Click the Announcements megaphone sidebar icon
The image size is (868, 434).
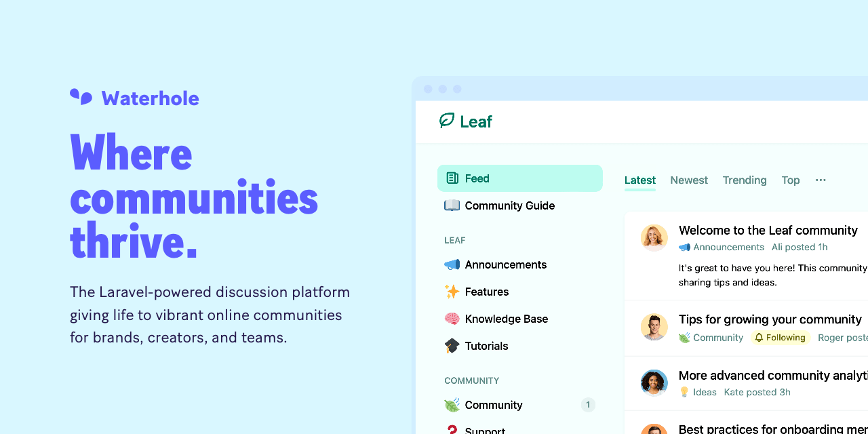(452, 264)
